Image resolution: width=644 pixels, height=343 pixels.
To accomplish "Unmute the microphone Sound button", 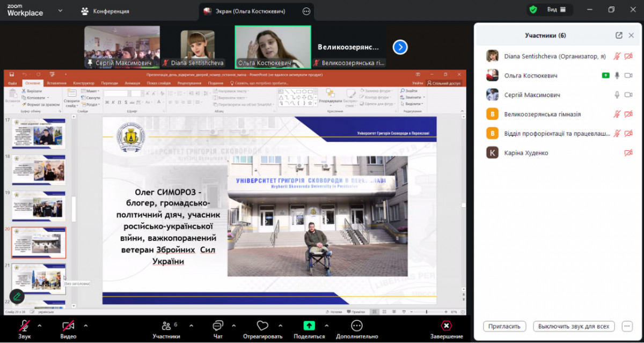I will click(24, 326).
